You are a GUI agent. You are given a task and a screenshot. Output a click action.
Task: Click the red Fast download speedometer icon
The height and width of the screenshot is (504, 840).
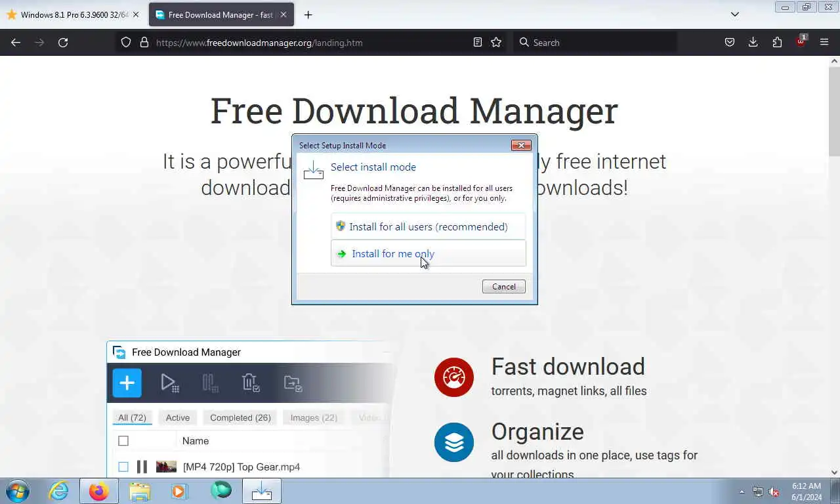click(x=454, y=377)
